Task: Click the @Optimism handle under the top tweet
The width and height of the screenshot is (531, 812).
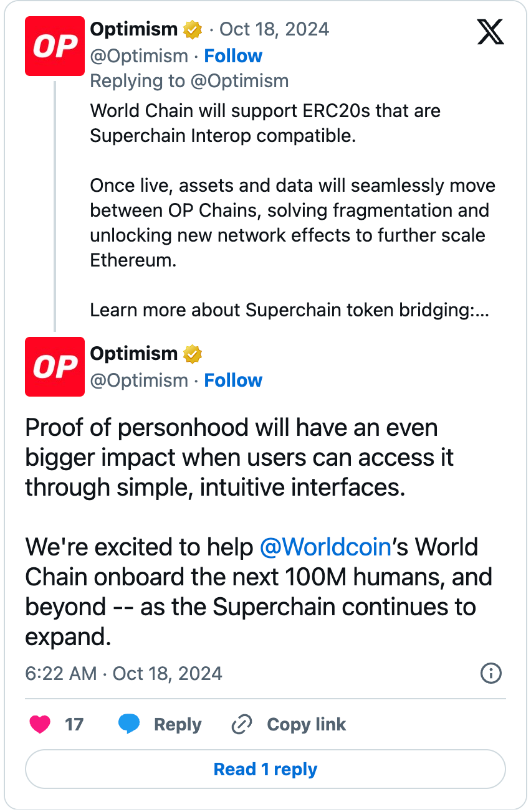Action: (138, 55)
